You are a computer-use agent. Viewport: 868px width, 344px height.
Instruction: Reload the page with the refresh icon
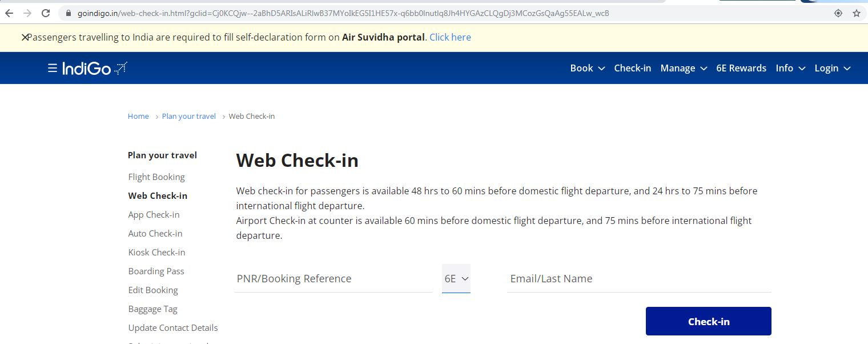45,13
